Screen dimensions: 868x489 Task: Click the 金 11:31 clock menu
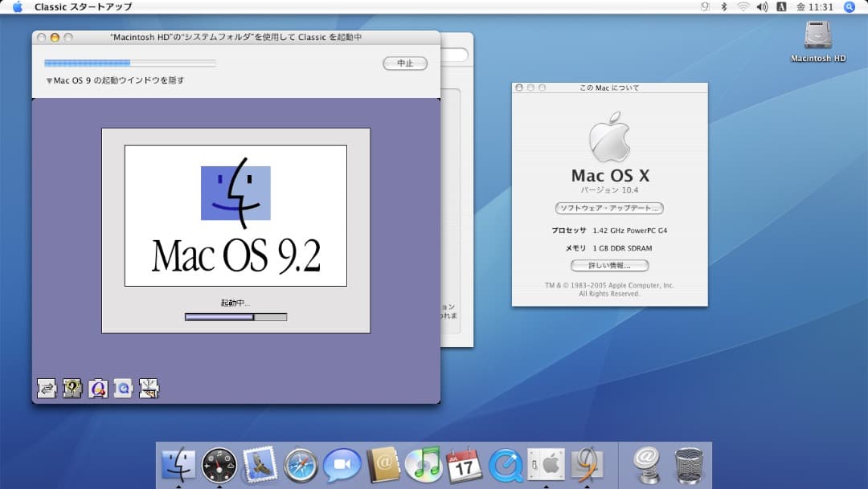814,6
